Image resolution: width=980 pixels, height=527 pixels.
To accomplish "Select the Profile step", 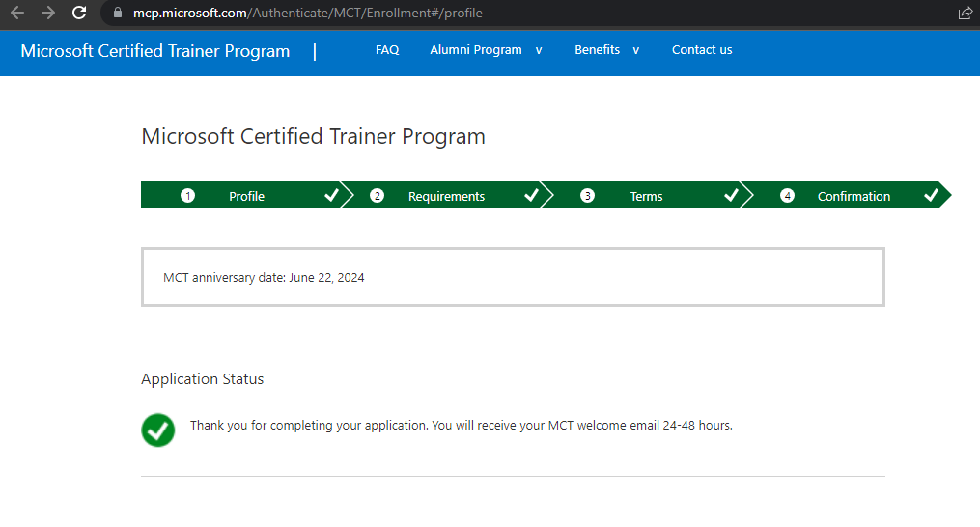I will 246,196.
